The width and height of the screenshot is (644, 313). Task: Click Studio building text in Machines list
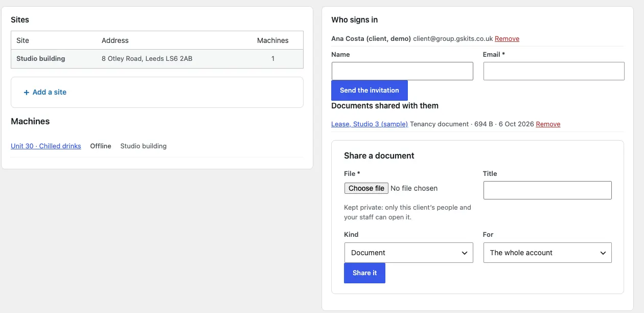tap(144, 146)
